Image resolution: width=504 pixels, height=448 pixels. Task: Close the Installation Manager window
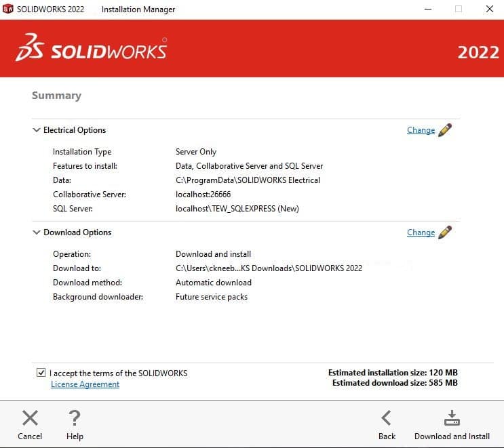(x=490, y=9)
